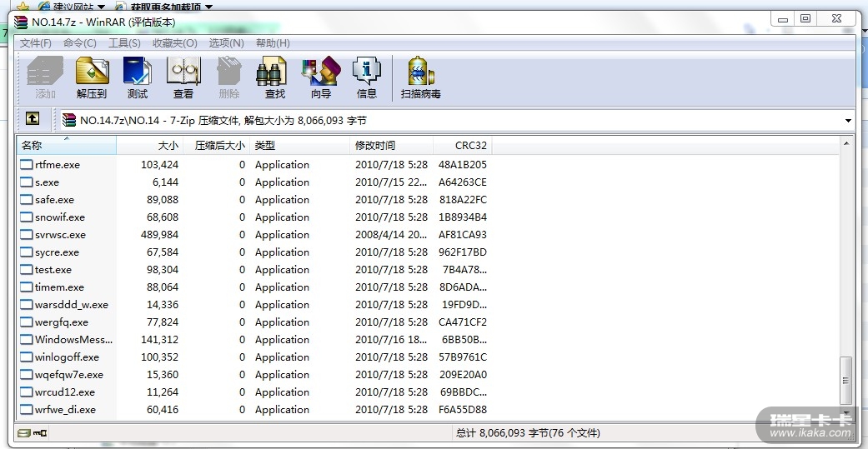The height and width of the screenshot is (449, 868).
Task: Show archive Info (信息) icon
Action: tap(367, 77)
